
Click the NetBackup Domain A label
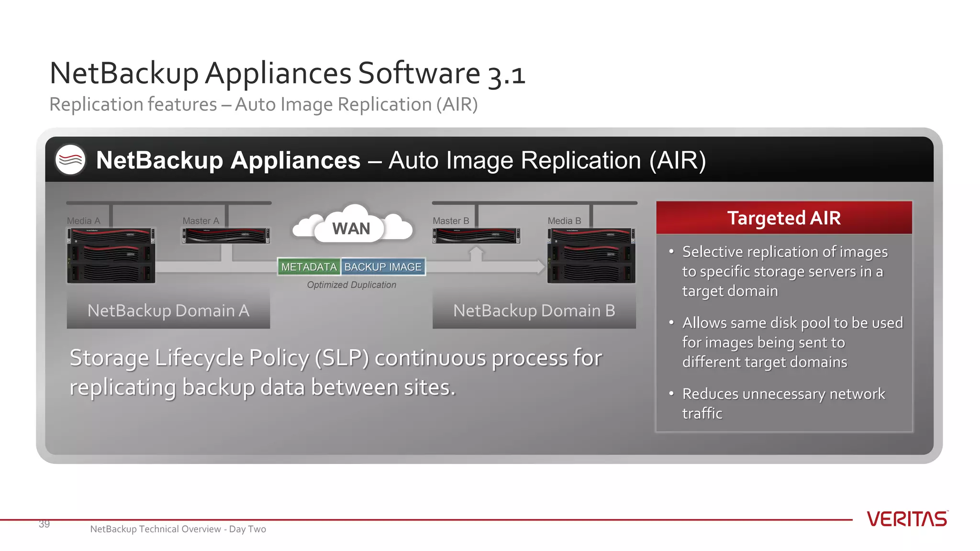tap(168, 310)
